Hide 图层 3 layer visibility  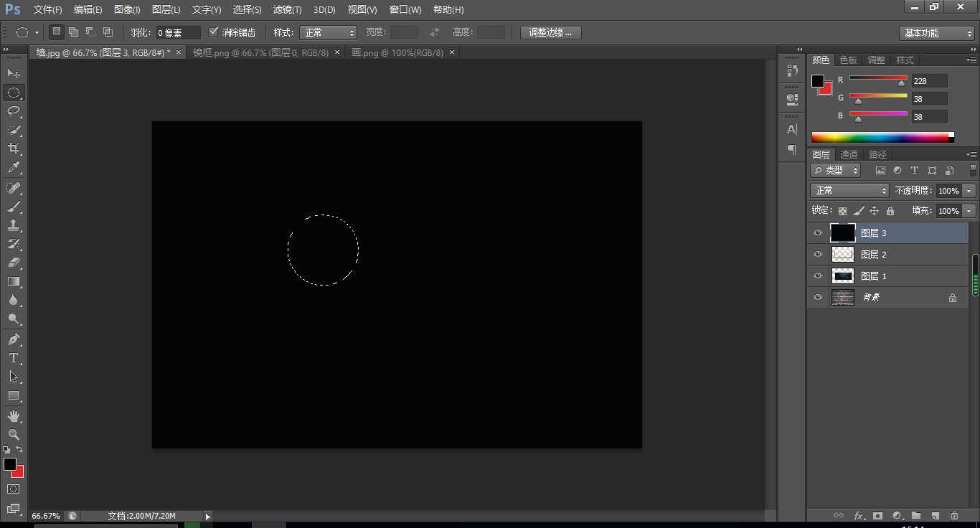tap(818, 233)
